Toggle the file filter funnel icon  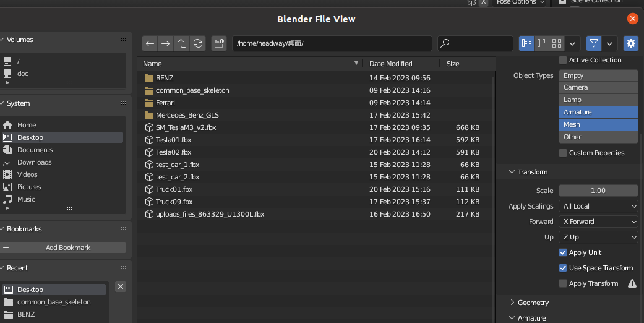point(593,43)
